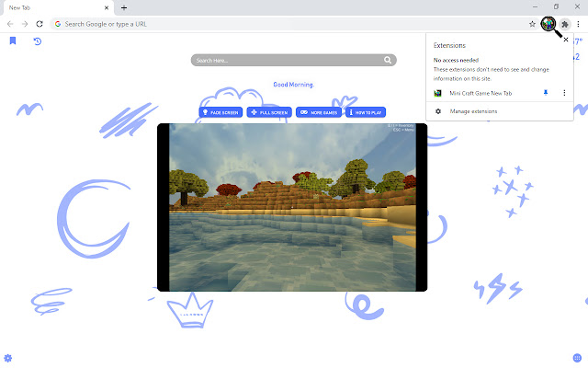The width and height of the screenshot is (588, 368).
Task: Select Manage extensions
Action: tap(473, 111)
